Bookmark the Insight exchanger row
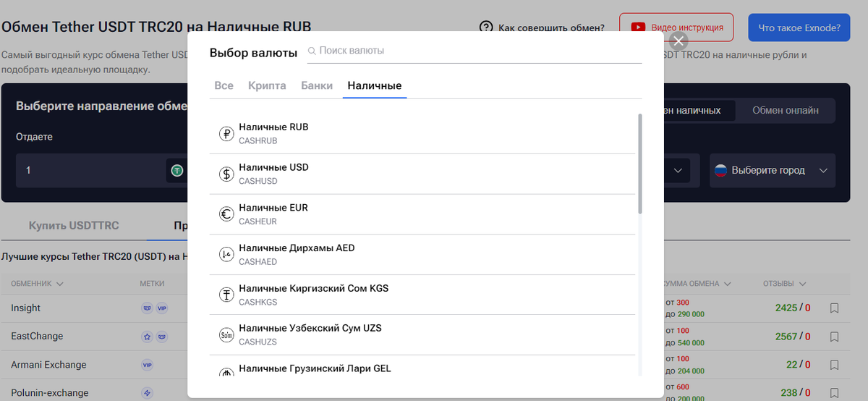868x401 pixels. click(x=834, y=308)
